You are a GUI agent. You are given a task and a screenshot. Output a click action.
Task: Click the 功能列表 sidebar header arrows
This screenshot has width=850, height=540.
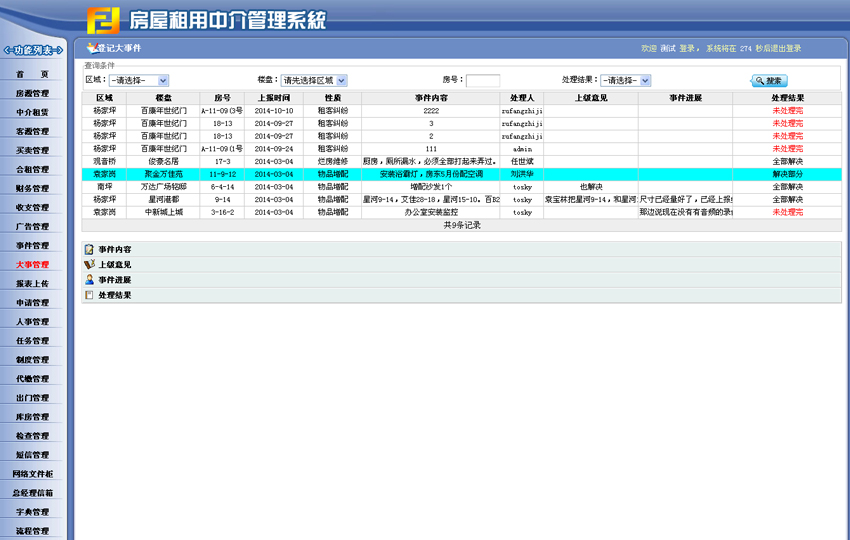coord(33,50)
